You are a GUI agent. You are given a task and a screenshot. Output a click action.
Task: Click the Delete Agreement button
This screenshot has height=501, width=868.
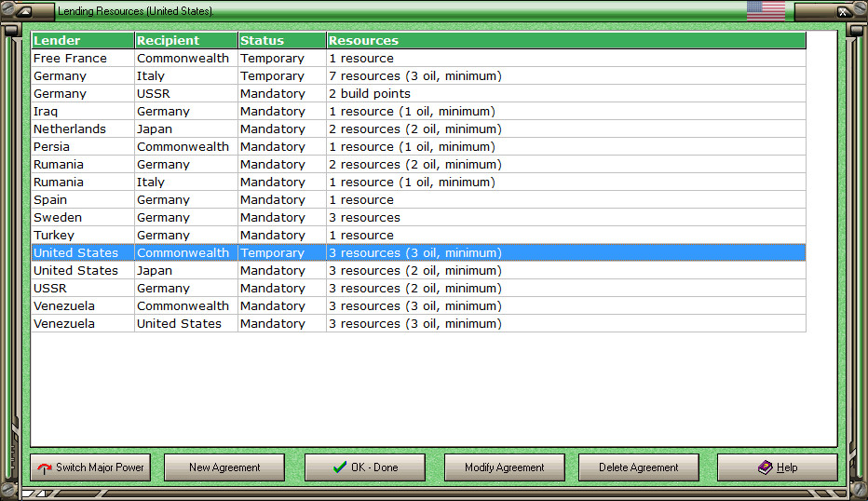(639, 467)
